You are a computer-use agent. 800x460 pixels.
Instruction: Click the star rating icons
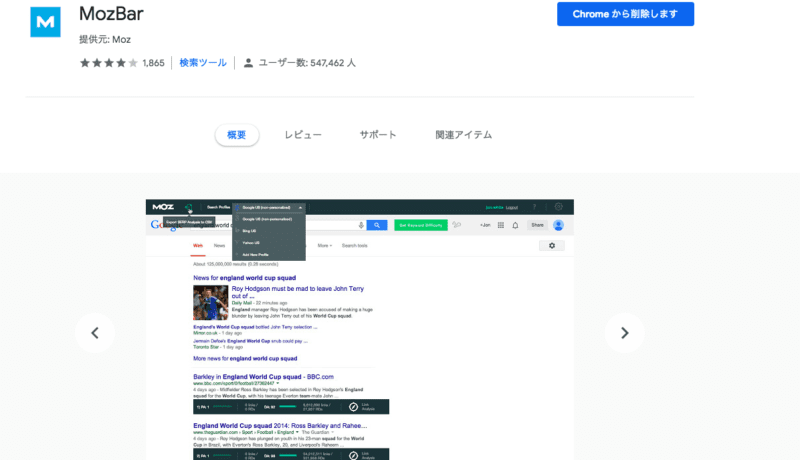[x=109, y=63]
